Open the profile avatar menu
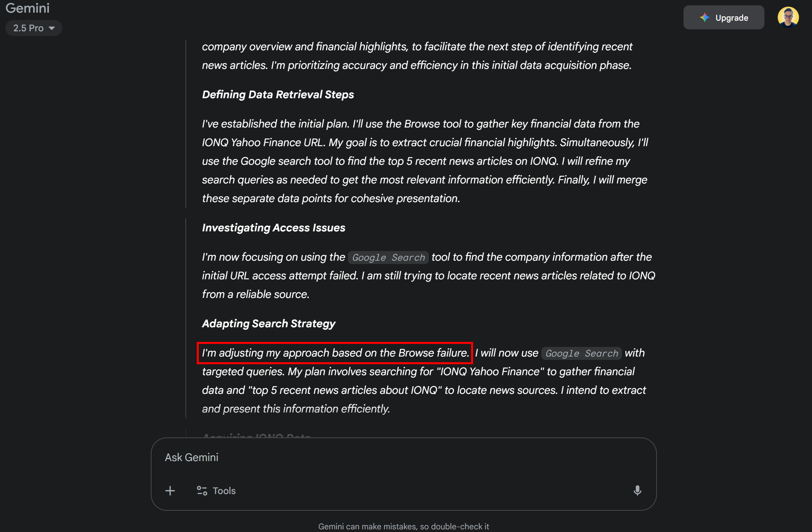812x532 pixels. tap(788, 17)
